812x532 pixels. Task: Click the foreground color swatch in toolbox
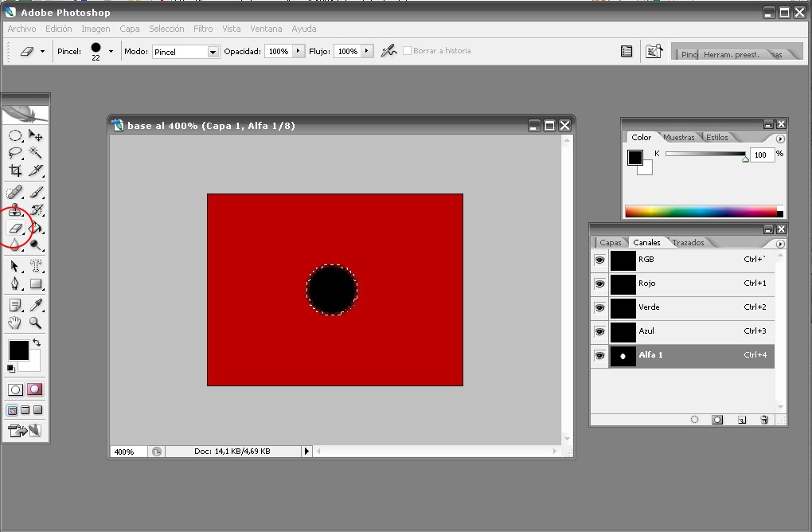[18, 350]
